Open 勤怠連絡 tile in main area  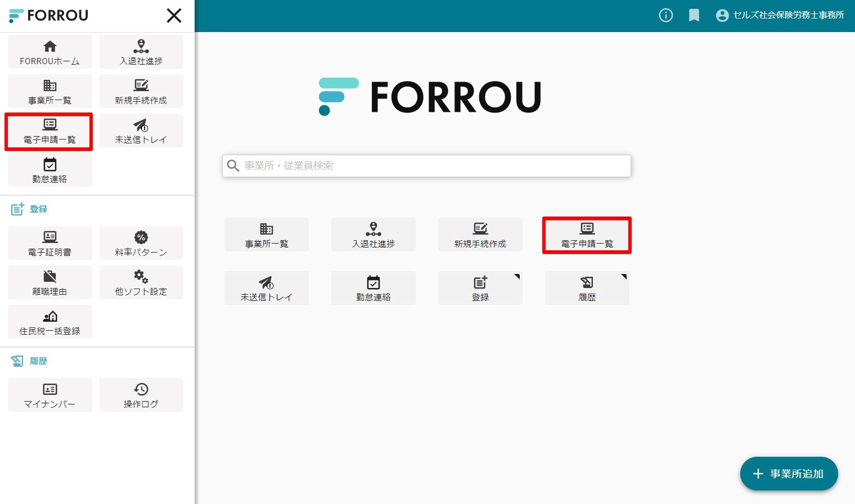373,288
